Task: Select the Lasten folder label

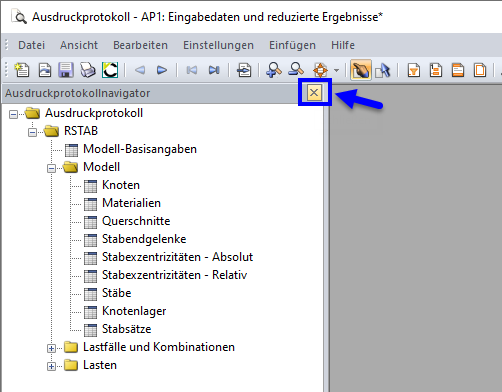Action: (100, 365)
